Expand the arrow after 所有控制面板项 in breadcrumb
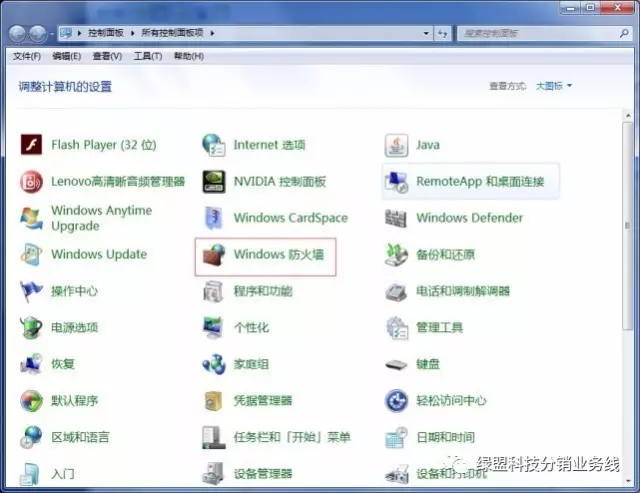 [x=212, y=33]
